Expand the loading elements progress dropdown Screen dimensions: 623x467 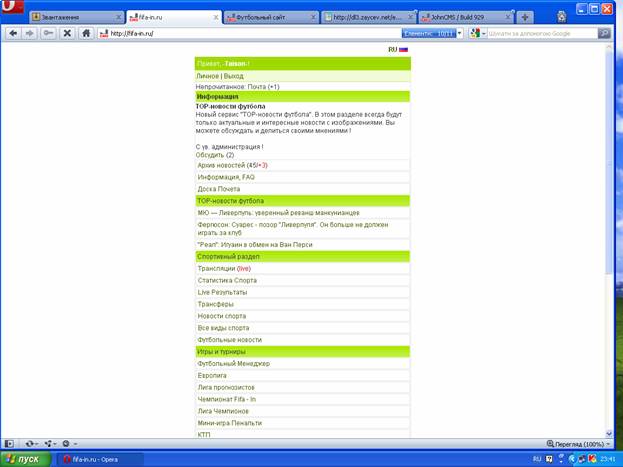460,33
